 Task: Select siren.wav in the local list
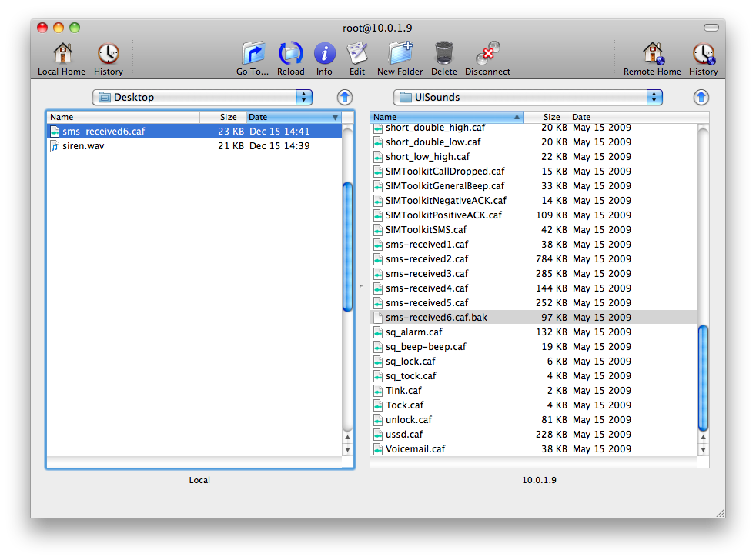coord(83,146)
